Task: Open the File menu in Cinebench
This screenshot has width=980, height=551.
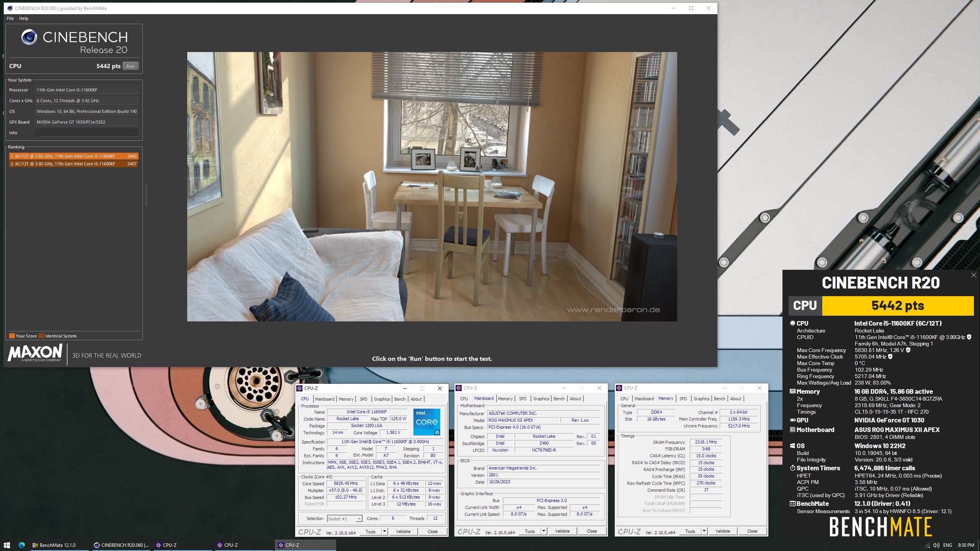Action: point(10,18)
